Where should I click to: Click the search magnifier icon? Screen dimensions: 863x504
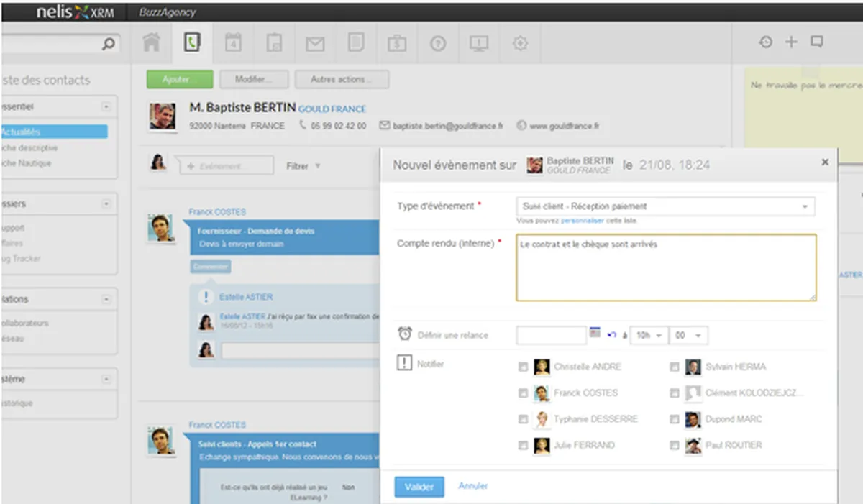109,45
